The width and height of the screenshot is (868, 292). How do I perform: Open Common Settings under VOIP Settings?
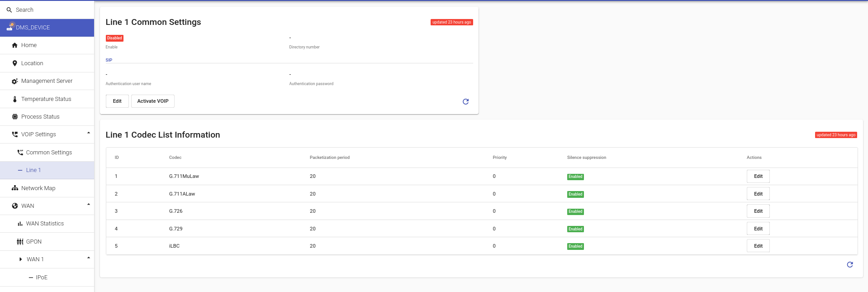pos(49,153)
